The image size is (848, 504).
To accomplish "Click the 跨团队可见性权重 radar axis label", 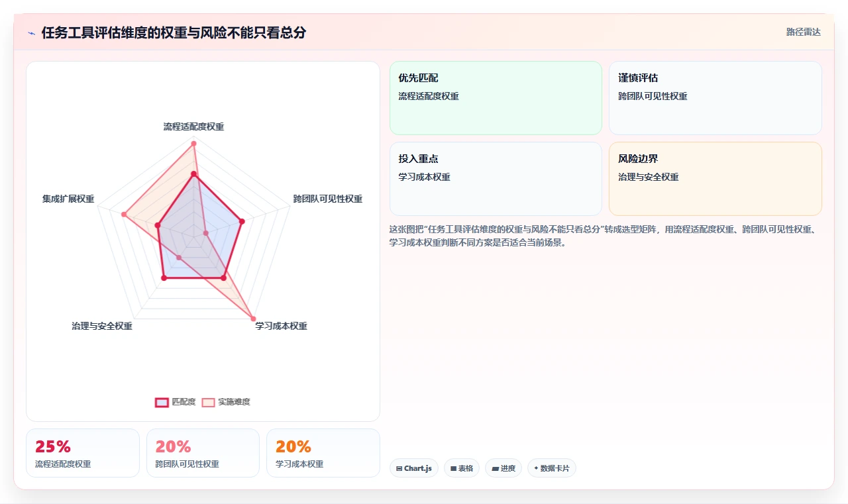I will (x=328, y=199).
